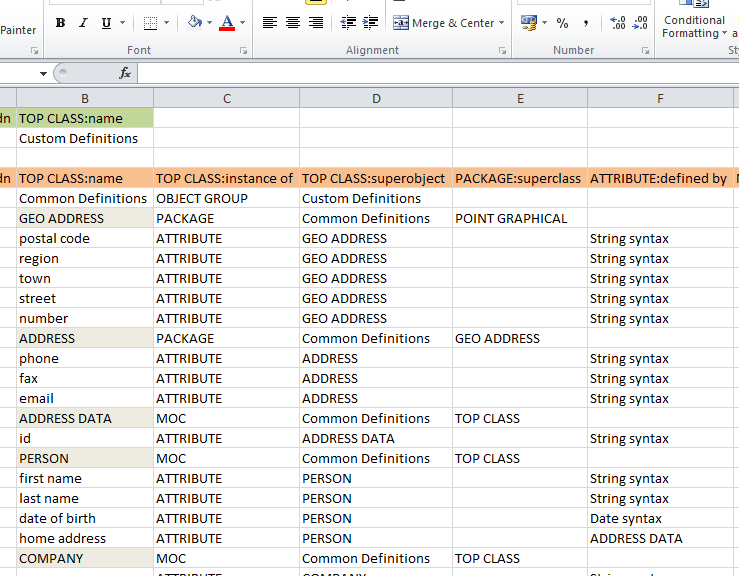Image resolution: width=739 pixels, height=576 pixels.
Task: Click the Insert Function fx button
Action: click(125, 73)
